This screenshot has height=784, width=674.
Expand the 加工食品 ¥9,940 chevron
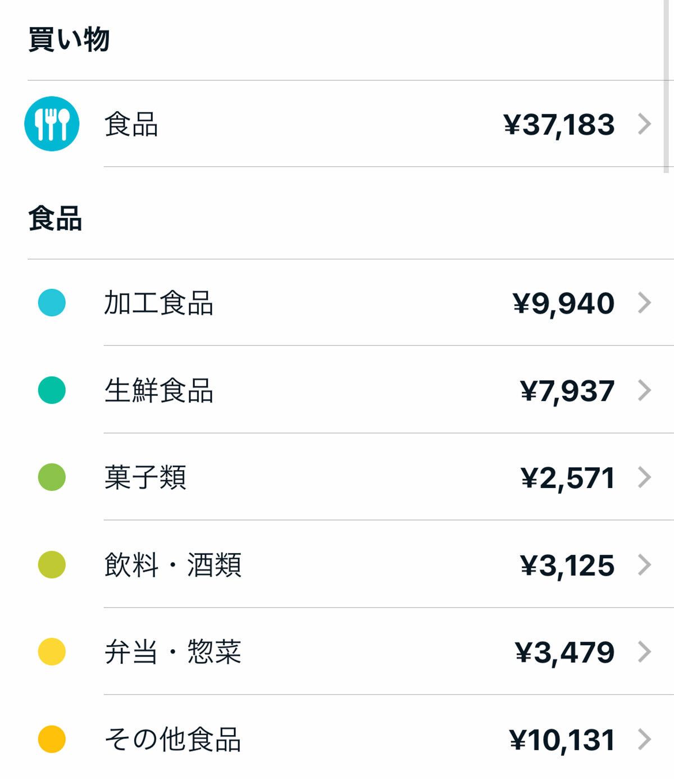pos(645,303)
